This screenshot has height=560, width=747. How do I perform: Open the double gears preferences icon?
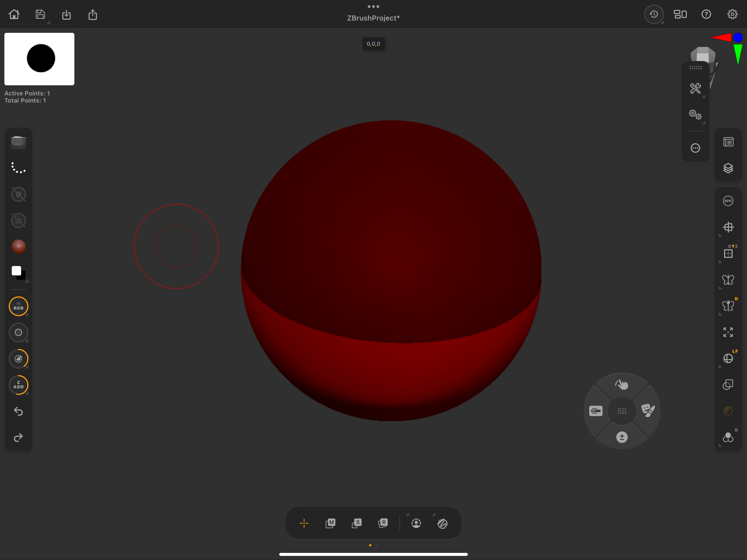[x=695, y=115]
